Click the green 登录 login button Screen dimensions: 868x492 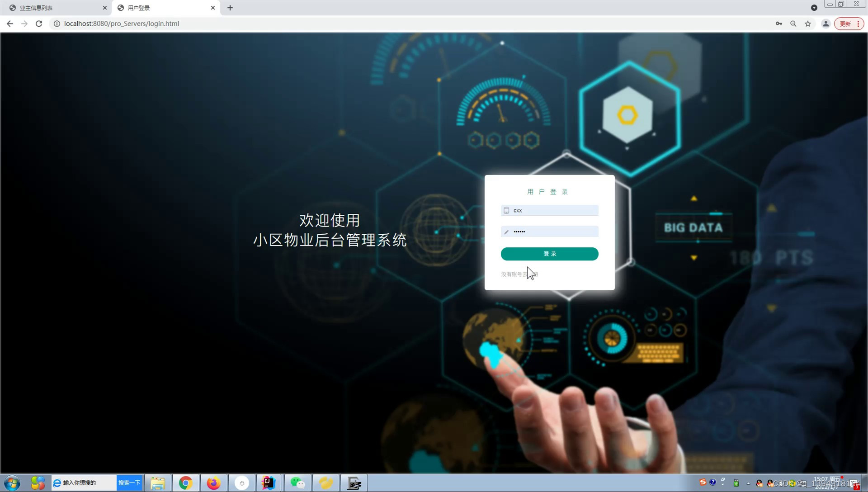pyautogui.click(x=549, y=254)
